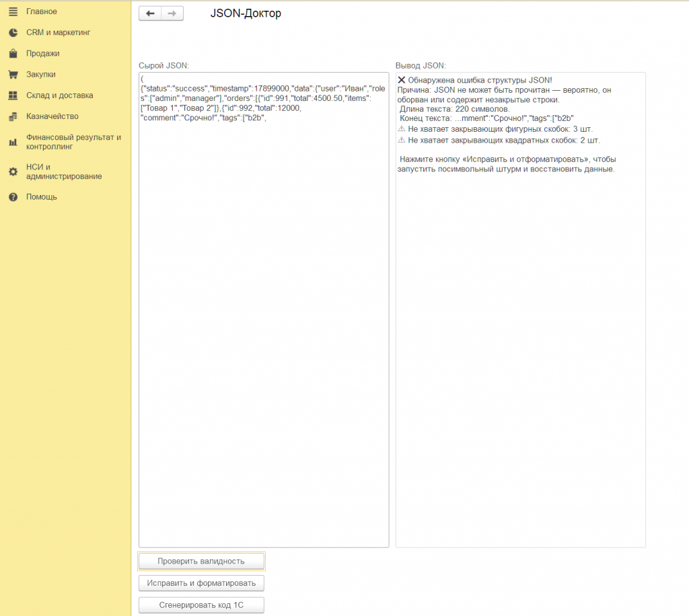Click the Проверить валидность button
The width and height of the screenshot is (689, 616).
pos(201,561)
